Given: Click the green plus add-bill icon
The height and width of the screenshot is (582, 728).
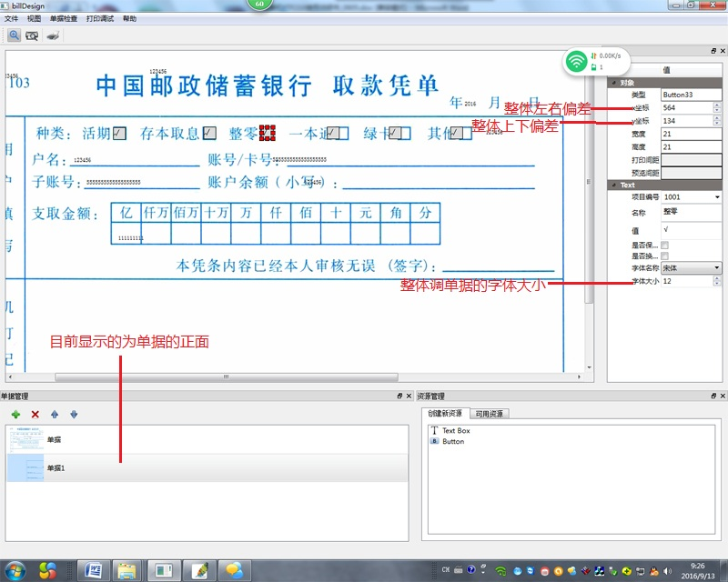Looking at the screenshot, I should tap(15, 414).
